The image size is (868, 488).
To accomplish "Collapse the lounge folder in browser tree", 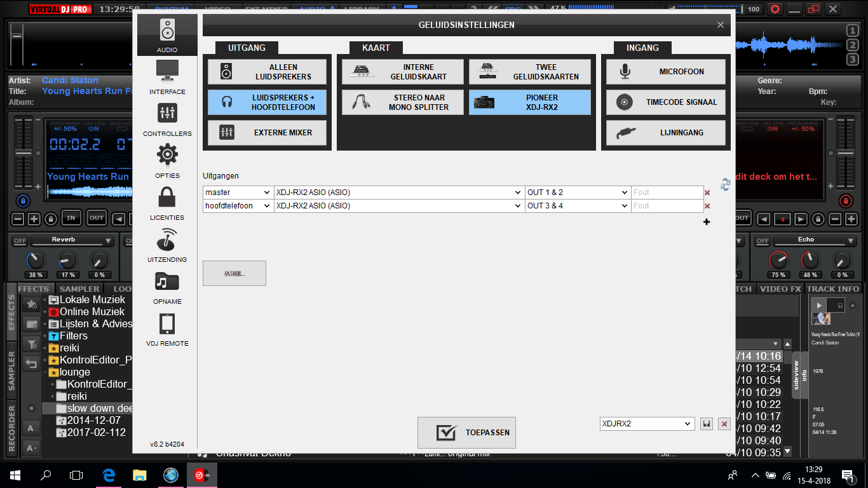I will tap(45, 372).
